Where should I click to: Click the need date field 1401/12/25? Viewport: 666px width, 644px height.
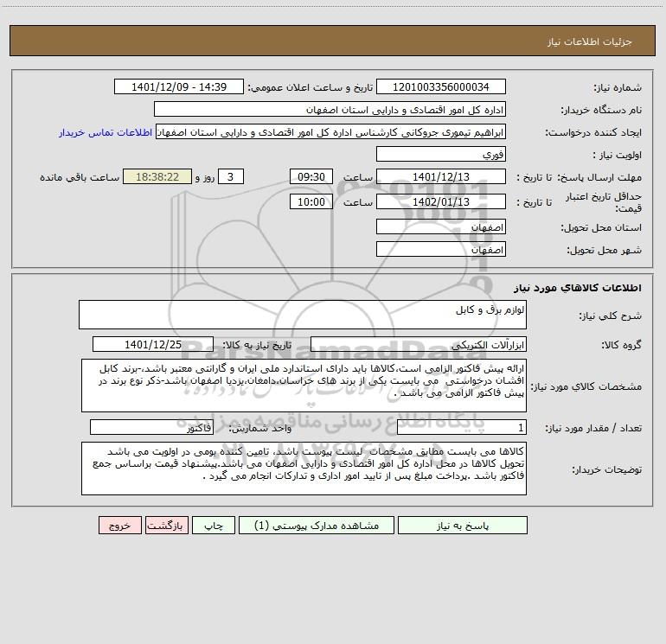[153, 344]
